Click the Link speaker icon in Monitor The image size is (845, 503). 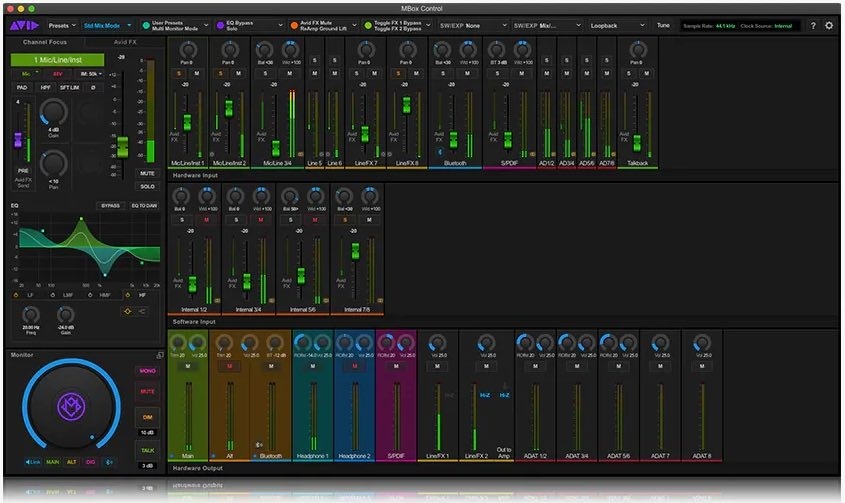(x=33, y=462)
